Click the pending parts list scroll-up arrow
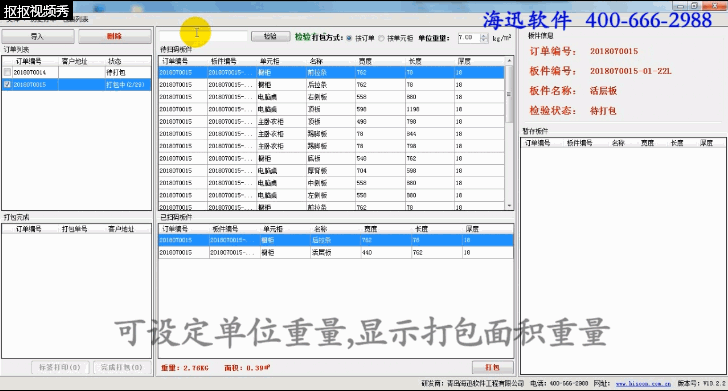Viewport: 728px width, 391px height. pos(509,61)
